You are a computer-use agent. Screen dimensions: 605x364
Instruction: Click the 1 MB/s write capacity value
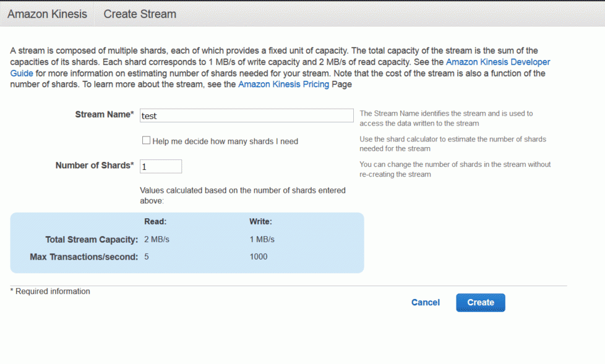262,239
